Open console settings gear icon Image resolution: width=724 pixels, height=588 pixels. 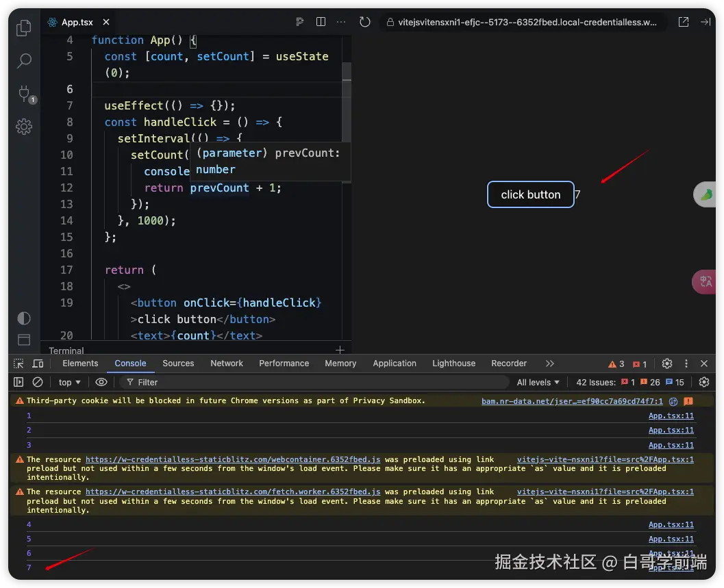coord(704,382)
